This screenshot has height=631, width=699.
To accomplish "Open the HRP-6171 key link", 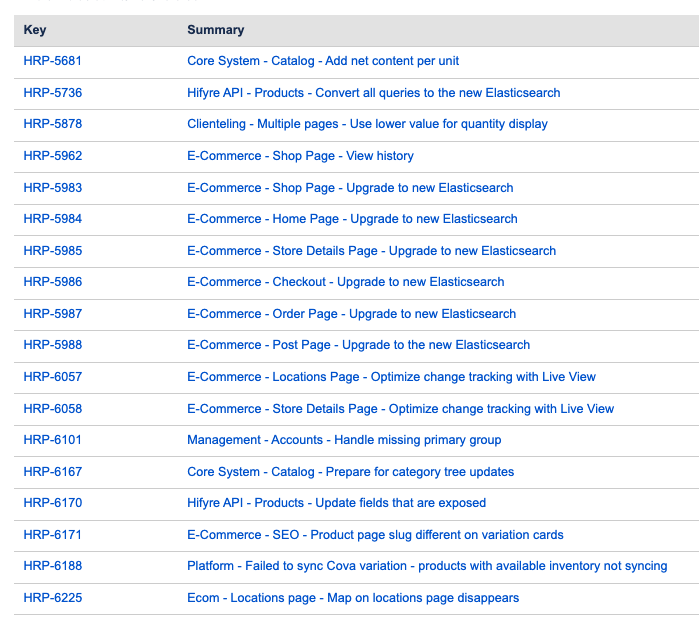I will [52, 535].
